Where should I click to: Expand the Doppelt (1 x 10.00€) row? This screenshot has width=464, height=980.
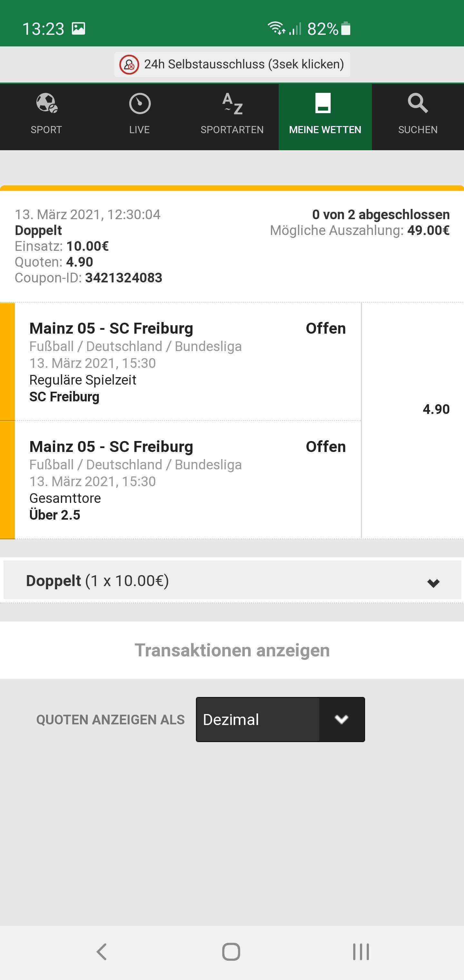coord(232,580)
